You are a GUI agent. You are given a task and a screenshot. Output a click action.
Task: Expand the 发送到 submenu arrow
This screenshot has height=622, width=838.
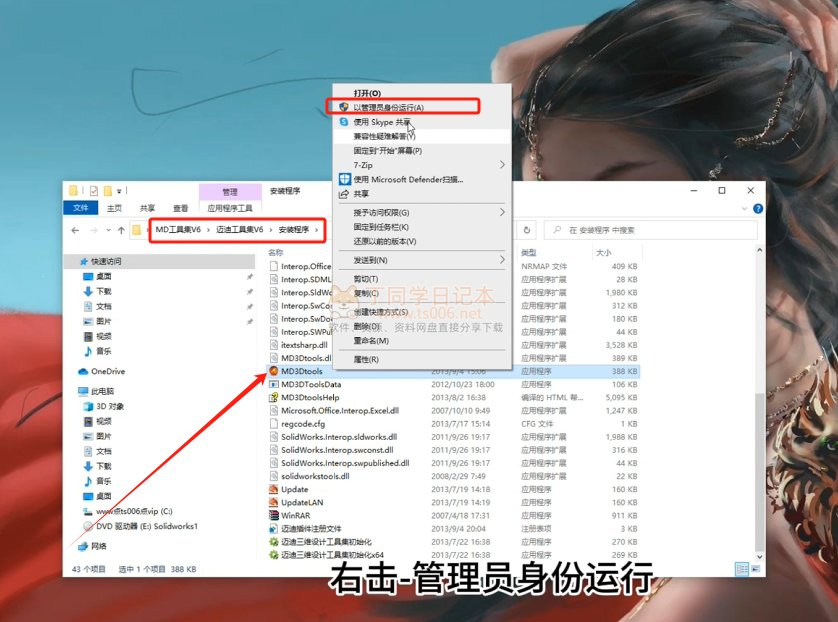[502, 260]
